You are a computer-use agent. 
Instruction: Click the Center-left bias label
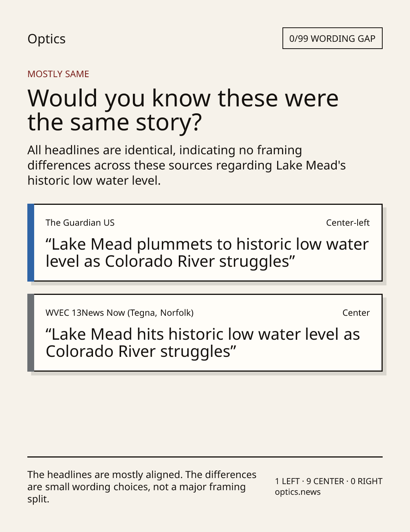point(348,223)
